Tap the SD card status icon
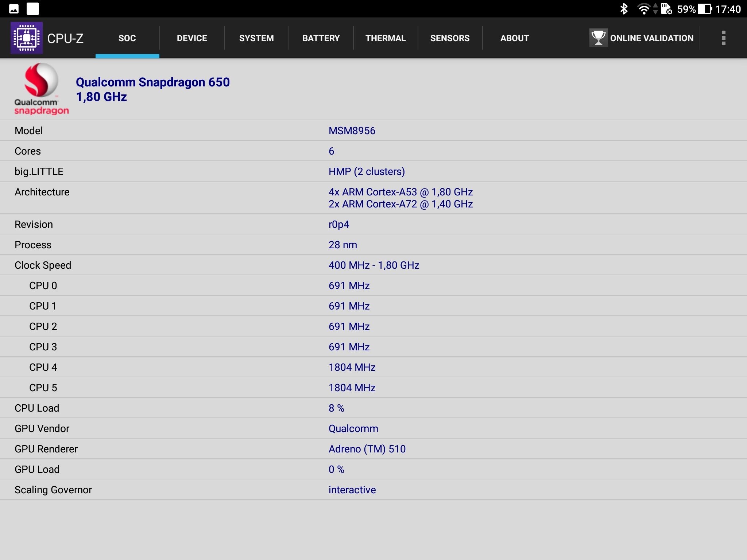This screenshot has height=560, width=747. (x=666, y=9)
